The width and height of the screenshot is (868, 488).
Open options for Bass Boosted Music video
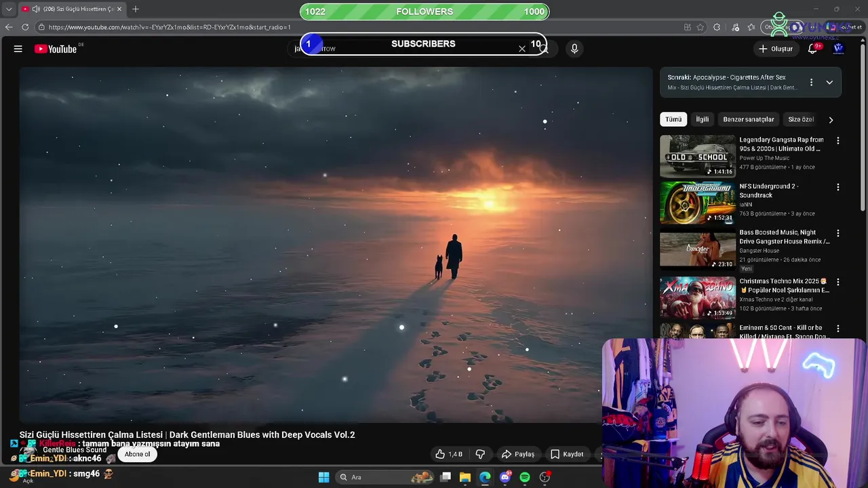coord(837,233)
